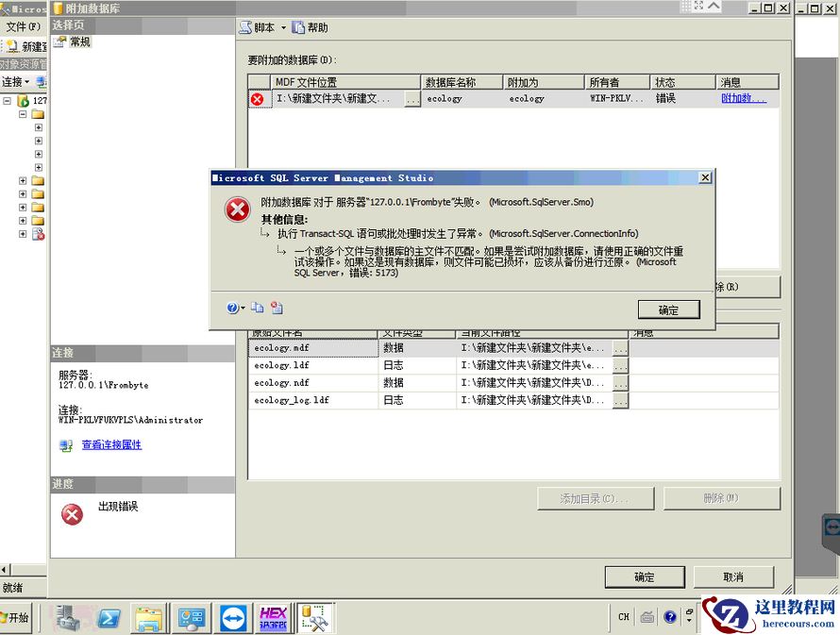Click the connect server icon next to 连接
840x635 pixels.
42,82
